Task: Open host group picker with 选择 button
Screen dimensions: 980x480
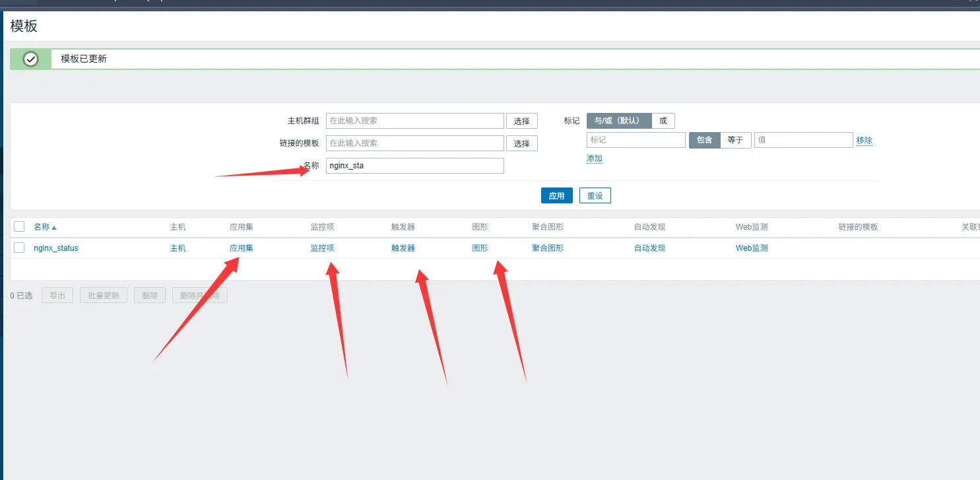Action: [521, 121]
